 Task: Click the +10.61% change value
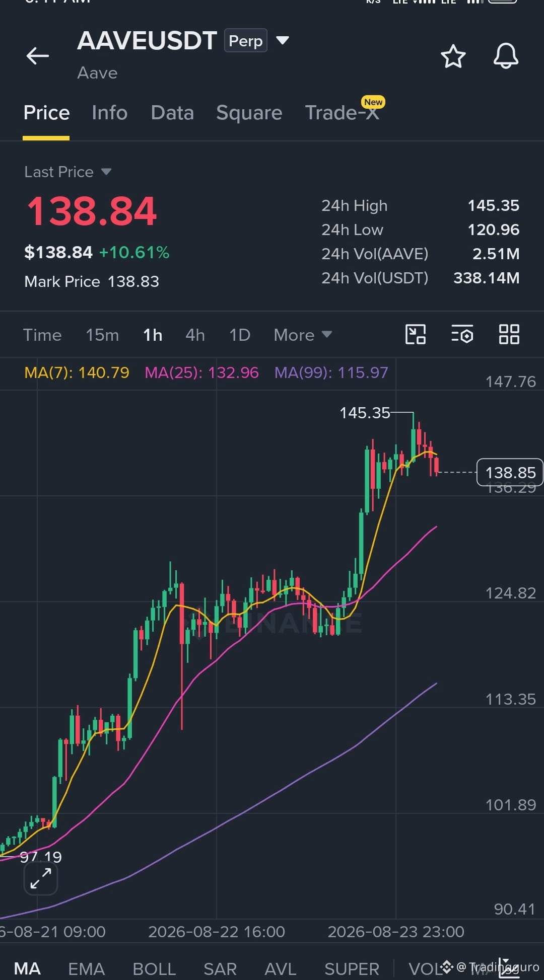(x=134, y=252)
